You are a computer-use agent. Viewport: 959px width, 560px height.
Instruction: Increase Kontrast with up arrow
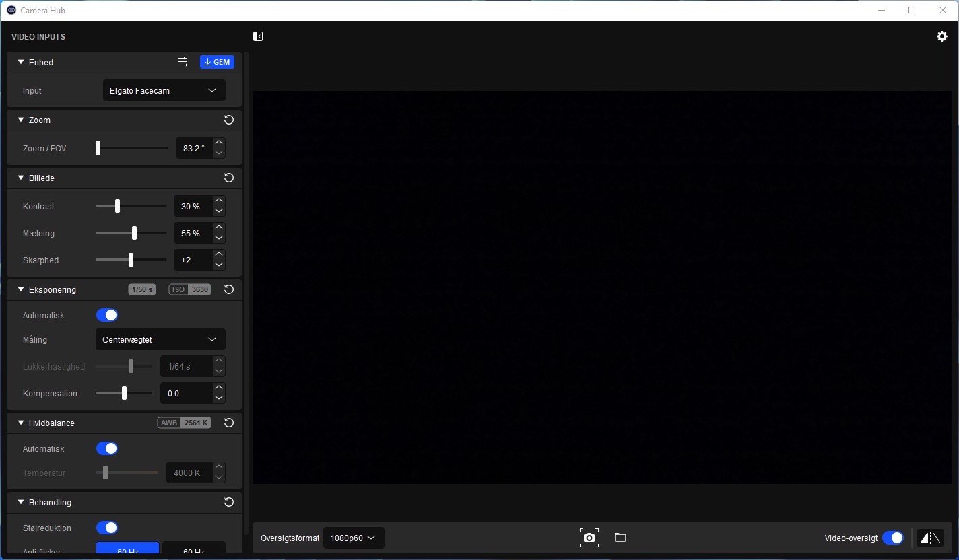click(x=219, y=201)
